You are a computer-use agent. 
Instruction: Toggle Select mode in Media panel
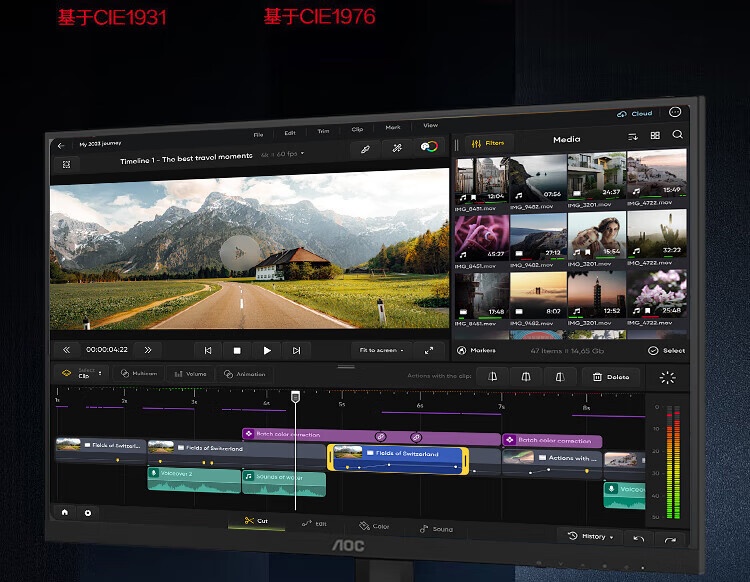tap(667, 351)
